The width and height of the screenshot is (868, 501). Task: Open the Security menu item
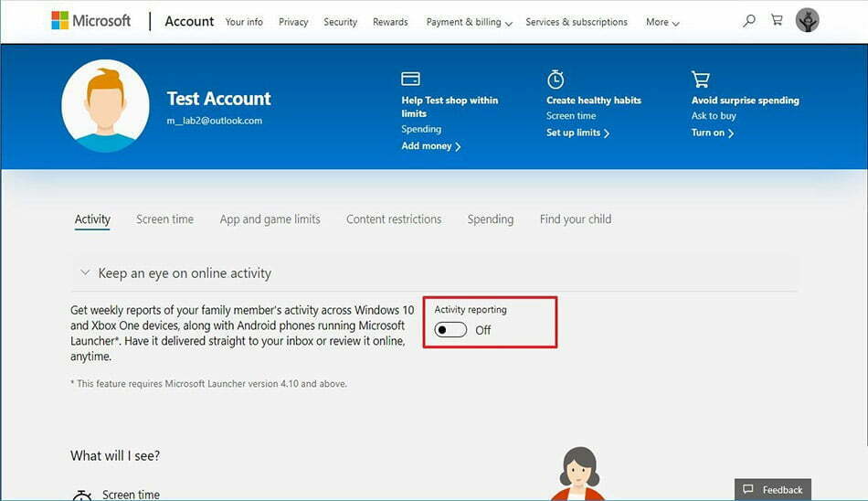coord(341,22)
